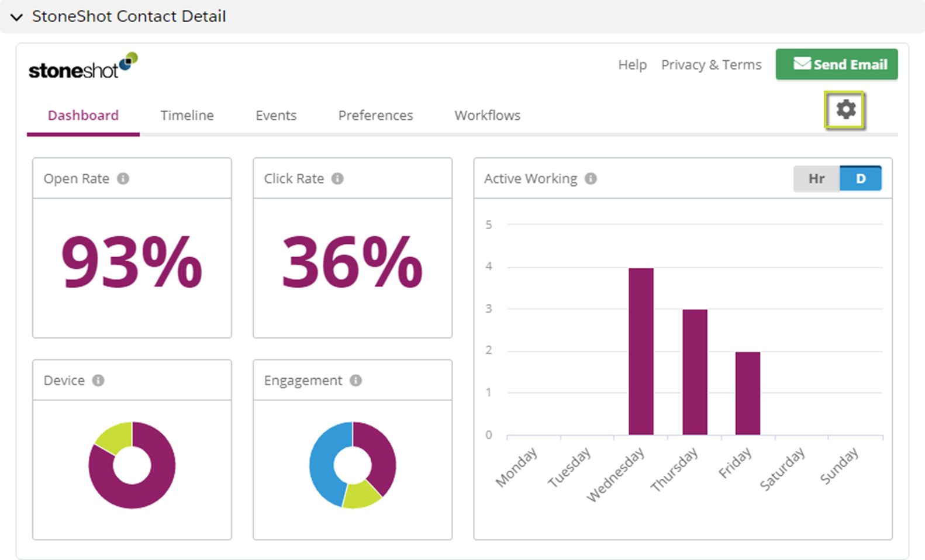The height and width of the screenshot is (560, 925).
Task: Click the Monday axis label
Action: click(516, 467)
